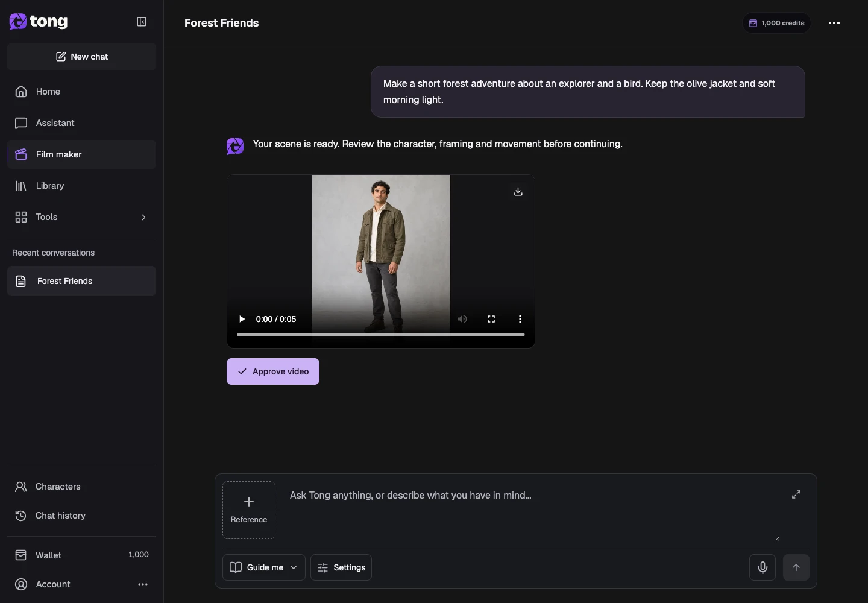View Chat history
This screenshot has width=868, height=603.
82,516
